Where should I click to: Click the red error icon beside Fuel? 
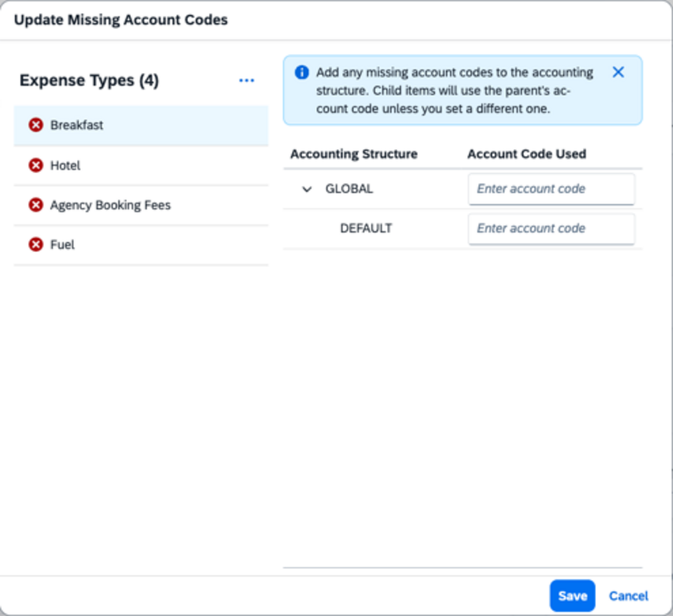(x=36, y=244)
